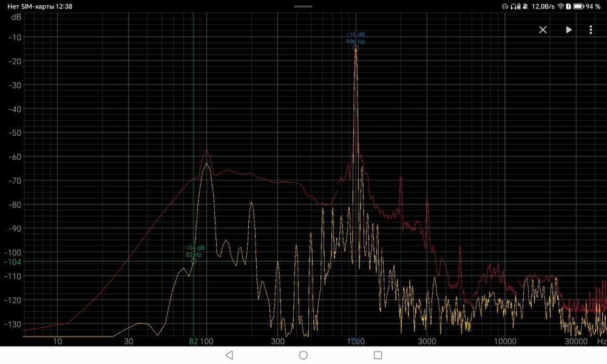Tap the 12,0B/s network speed indicator
607x364 pixels.
coord(543,6)
